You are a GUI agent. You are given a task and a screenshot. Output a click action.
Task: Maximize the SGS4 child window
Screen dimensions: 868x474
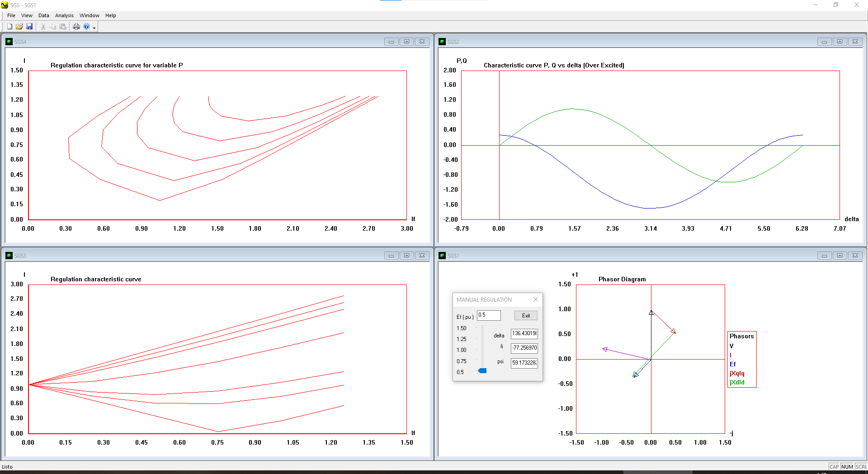(x=406, y=42)
